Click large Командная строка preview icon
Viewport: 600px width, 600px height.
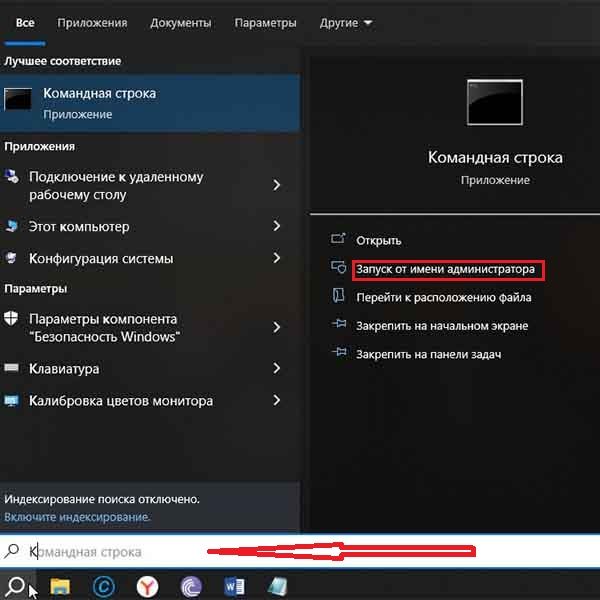495,102
